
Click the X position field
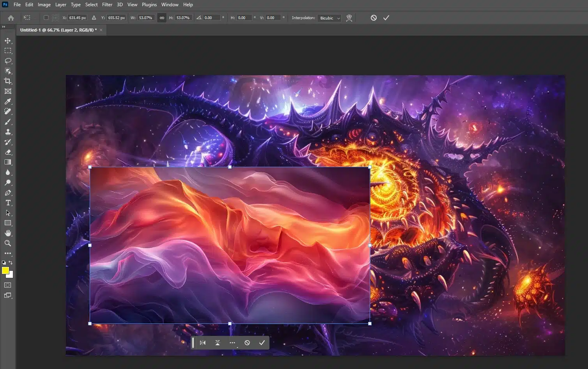click(x=77, y=18)
